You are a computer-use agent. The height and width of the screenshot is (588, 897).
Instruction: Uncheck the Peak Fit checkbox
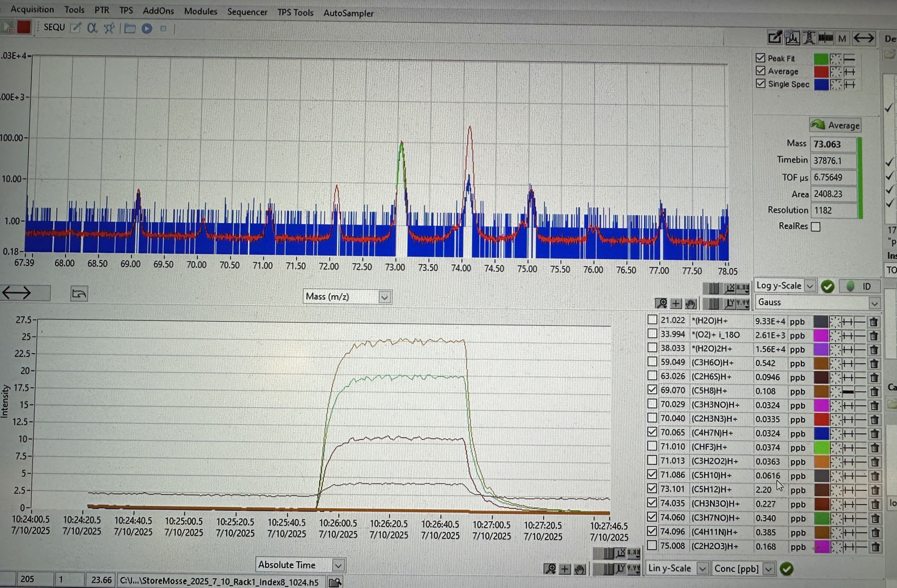click(x=760, y=58)
